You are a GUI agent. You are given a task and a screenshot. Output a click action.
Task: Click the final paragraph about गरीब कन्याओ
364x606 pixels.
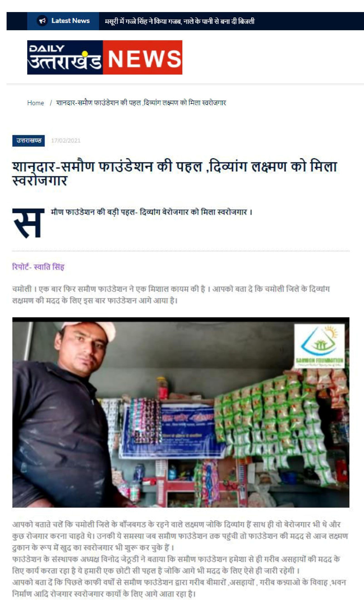click(179, 588)
